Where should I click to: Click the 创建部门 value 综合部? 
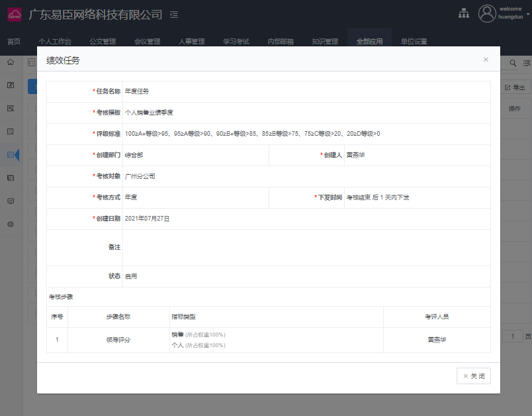(x=134, y=155)
